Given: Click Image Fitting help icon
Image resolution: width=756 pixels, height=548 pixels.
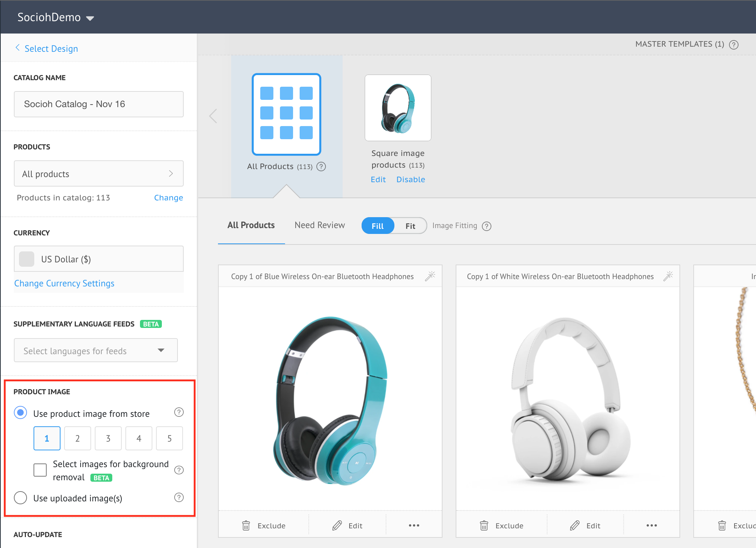Looking at the screenshot, I should pyautogui.click(x=487, y=226).
